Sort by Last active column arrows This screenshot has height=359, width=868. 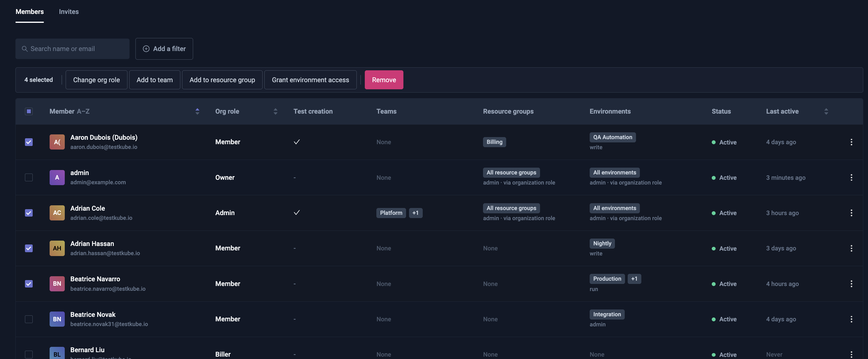click(826, 111)
